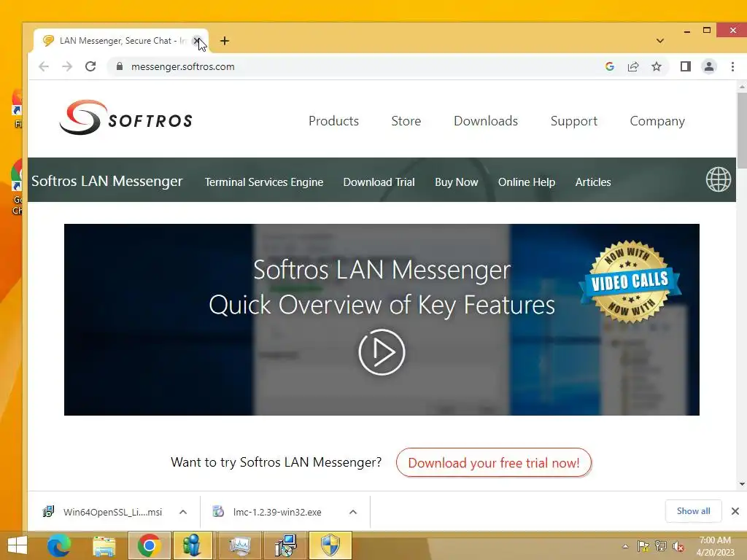Click the padlock site info icon
747x560 pixels.
pyautogui.click(x=120, y=66)
